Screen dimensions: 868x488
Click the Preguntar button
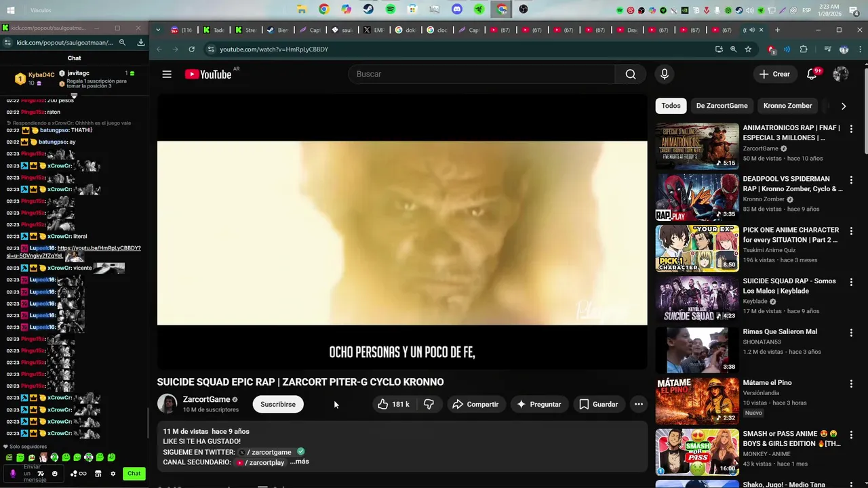(539, 404)
